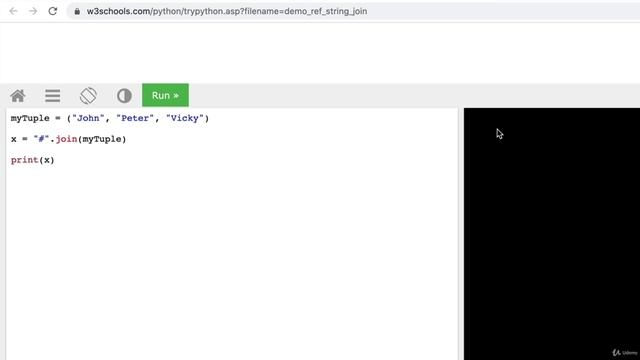Select the "John" string in code
This screenshot has width=640, height=360.
(x=88, y=118)
